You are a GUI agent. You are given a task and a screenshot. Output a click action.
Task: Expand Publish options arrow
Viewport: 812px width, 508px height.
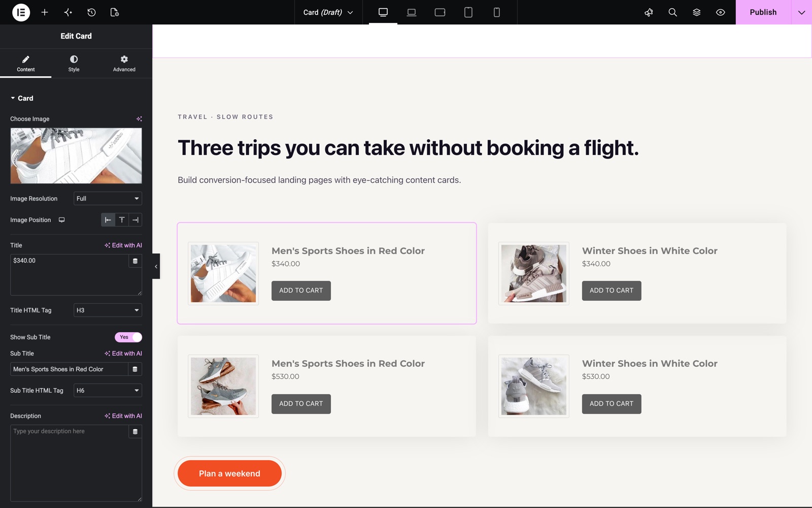point(801,12)
